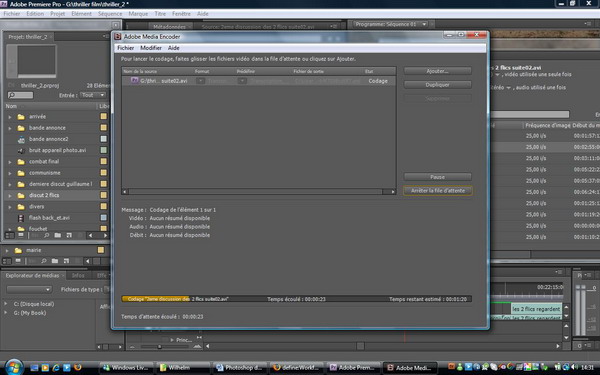This screenshot has height=375, width=600.
Task: Click the Ajouter... button
Action: (437, 71)
